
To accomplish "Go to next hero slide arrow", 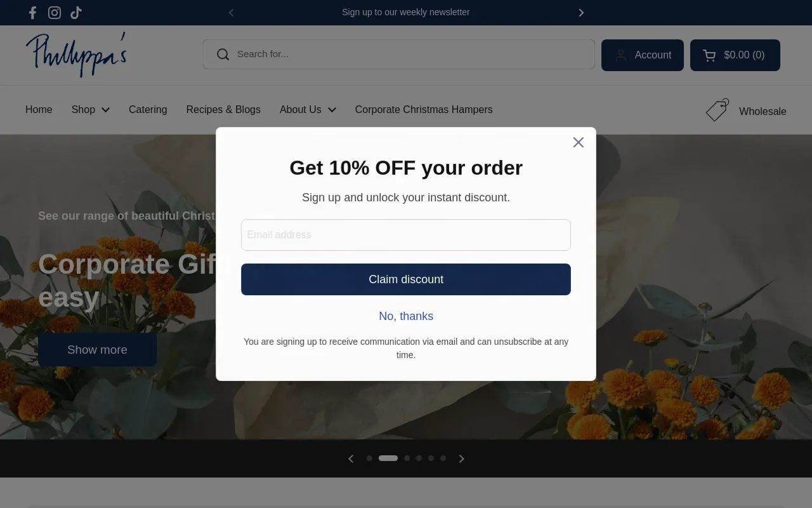I will tap(462, 458).
